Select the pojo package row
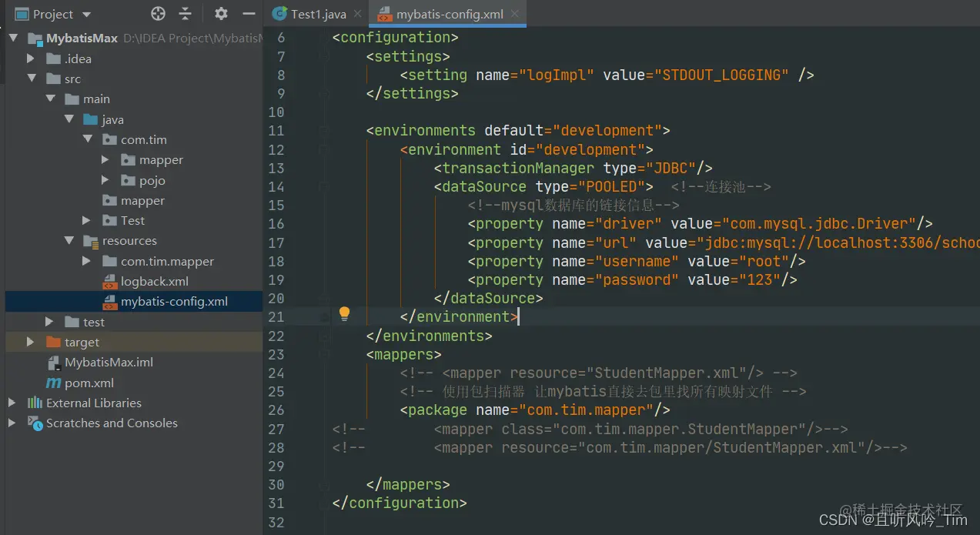The height and width of the screenshot is (535, 980). click(134, 180)
